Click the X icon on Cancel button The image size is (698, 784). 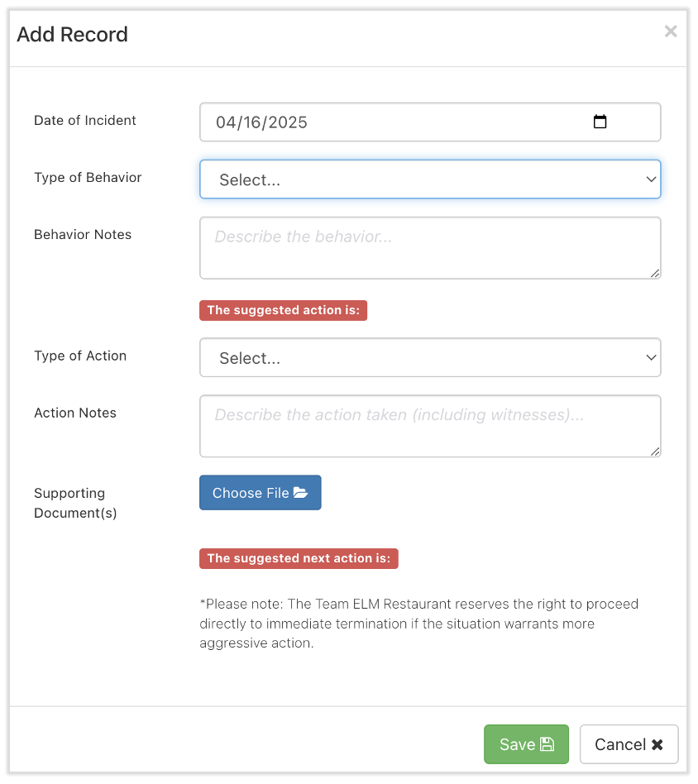(657, 744)
